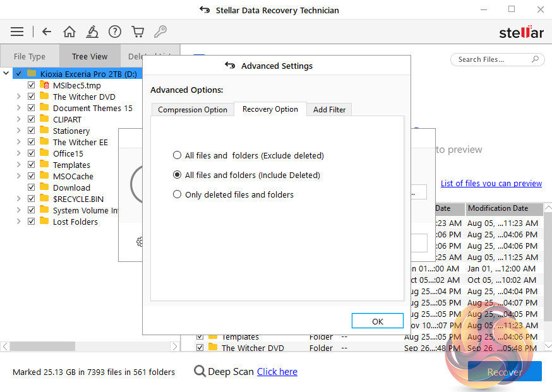552x392 pixels.
Task: Expand the MSOCache tree node
Action: coord(19,175)
